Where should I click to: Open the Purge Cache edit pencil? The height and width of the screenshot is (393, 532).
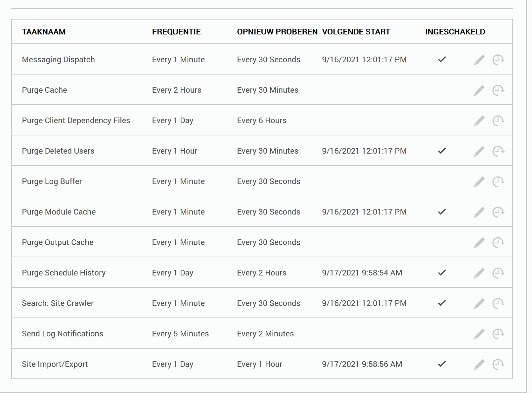[x=479, y=90]
